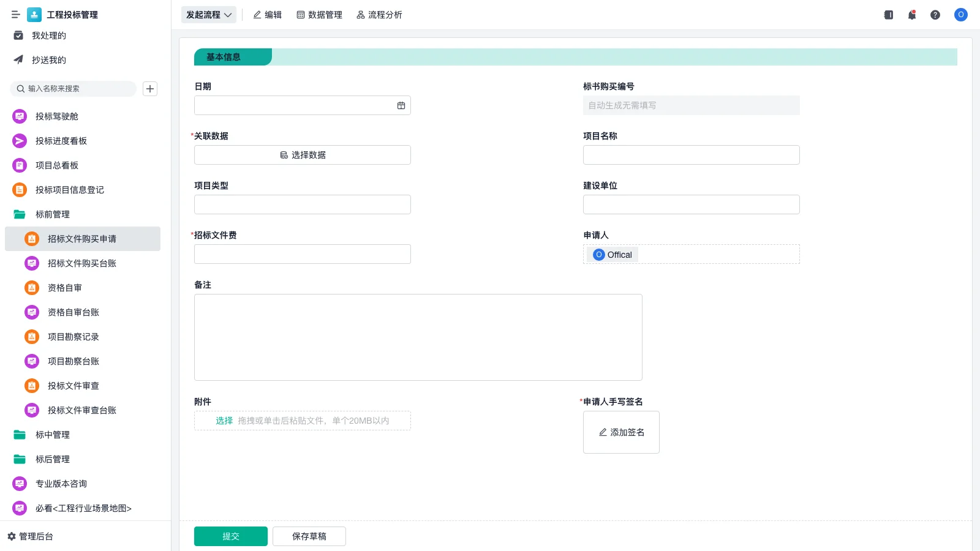Open the 发起流程 dropdown
The height and width of the screenshot is (551, 980).
(x=209, y=15)
